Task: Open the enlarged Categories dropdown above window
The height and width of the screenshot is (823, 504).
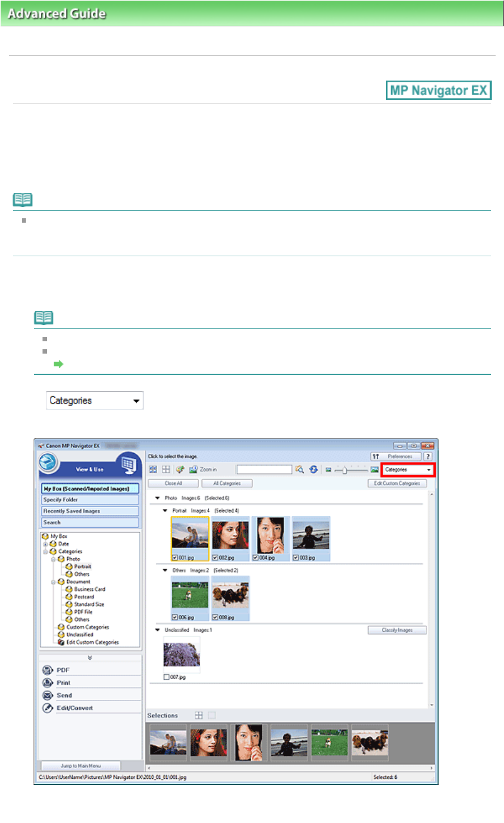Action: point(95,401)
